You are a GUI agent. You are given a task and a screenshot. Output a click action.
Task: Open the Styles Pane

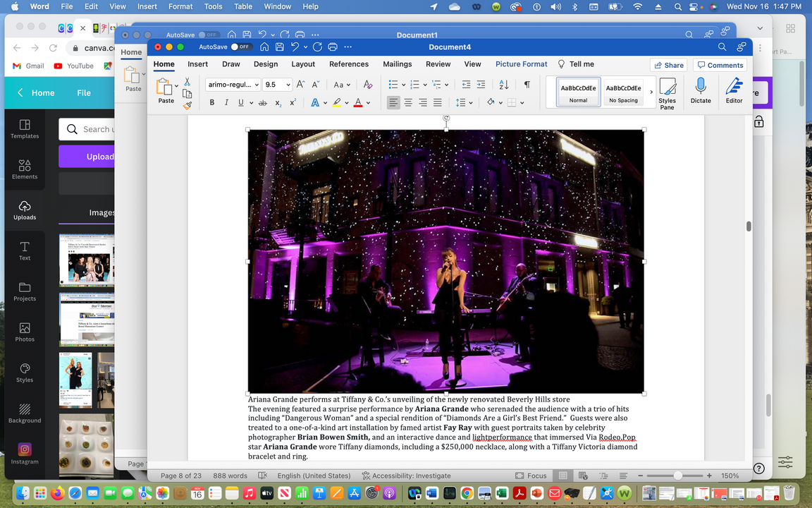pos(667,93)
